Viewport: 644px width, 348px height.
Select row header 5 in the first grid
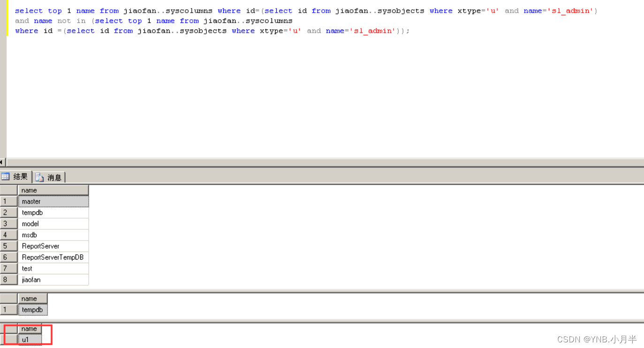point(8,246)
